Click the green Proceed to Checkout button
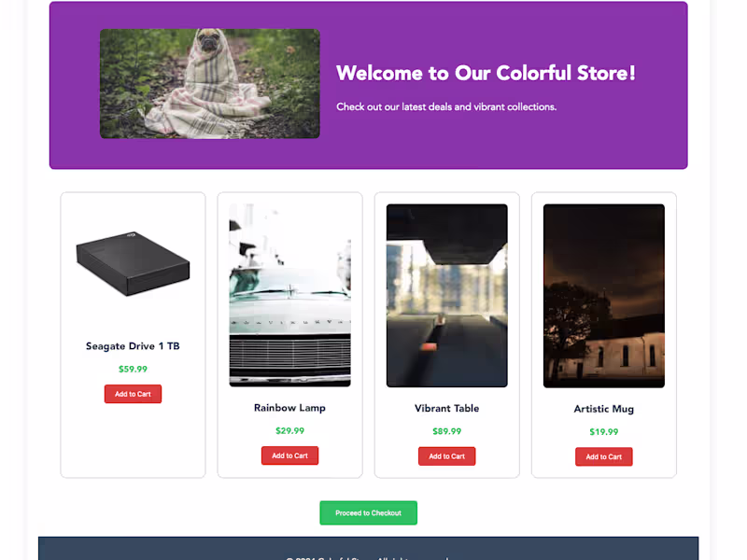The height and width of the screenshot is (560, 747). click(x=368, y=512)
